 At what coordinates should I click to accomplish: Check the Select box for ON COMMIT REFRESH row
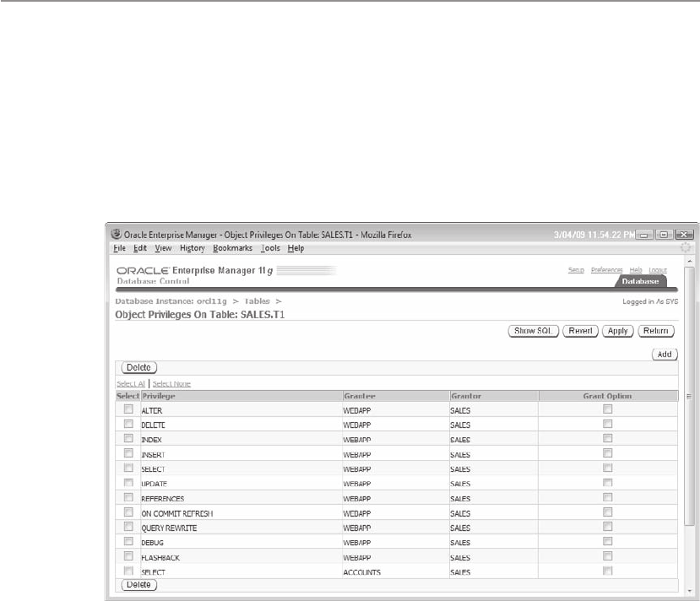pos(128,512)
